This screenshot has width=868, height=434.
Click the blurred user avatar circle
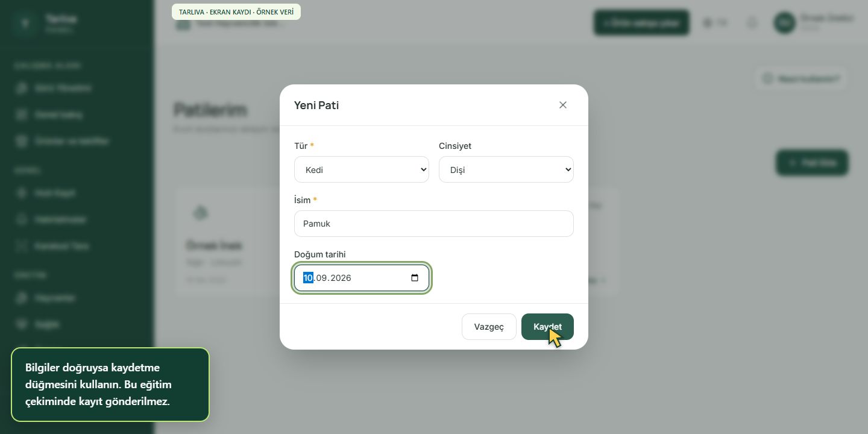pos(784,23)
